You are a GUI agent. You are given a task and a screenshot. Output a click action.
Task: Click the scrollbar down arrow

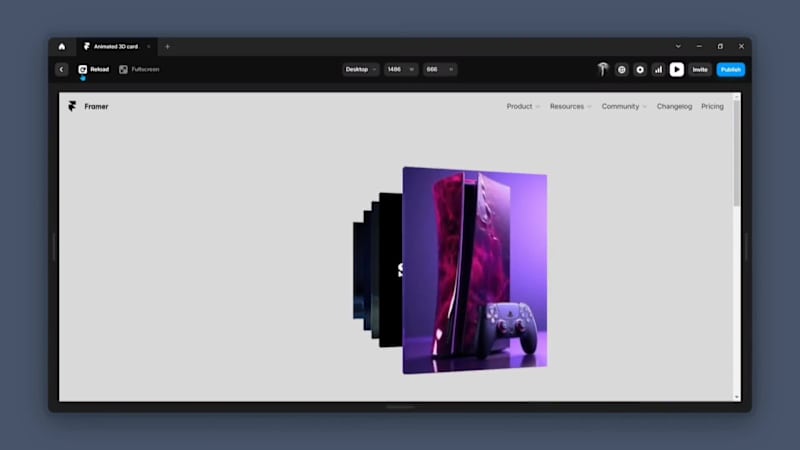tap(736, 396)
